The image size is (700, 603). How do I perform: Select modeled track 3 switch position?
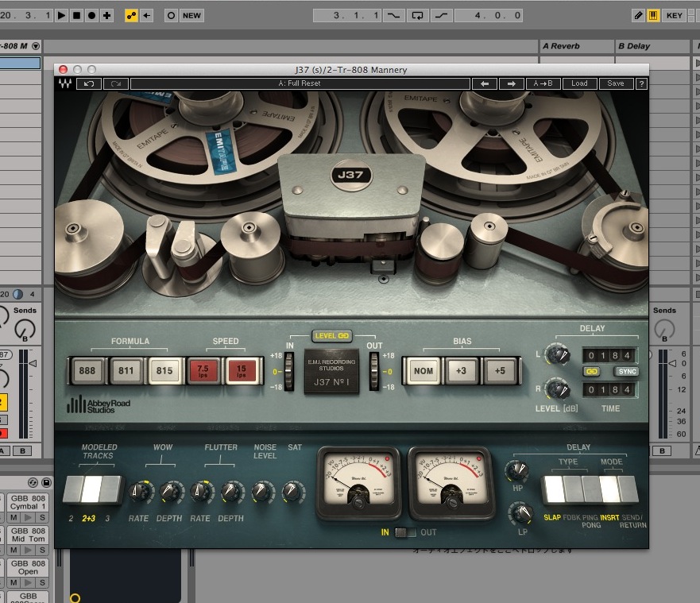(110, 489)
